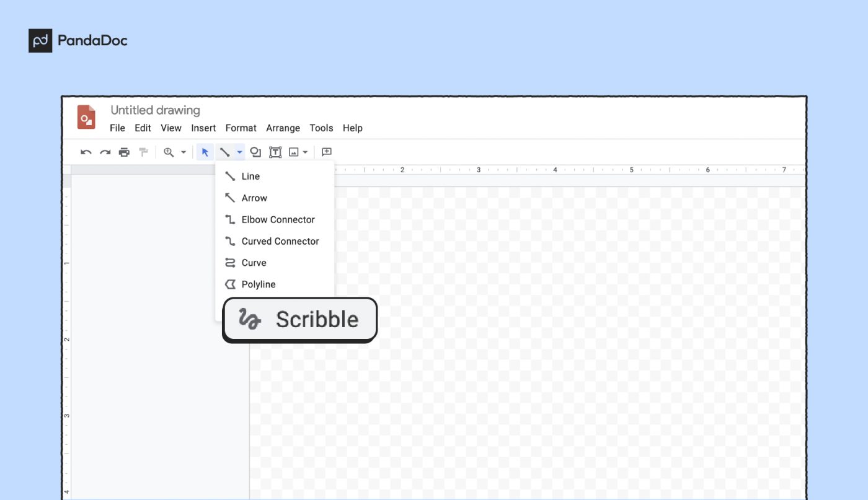This screenshot has height=500, width=868.
Task: Open the Arrange menu
Action: tap(283, 128)
